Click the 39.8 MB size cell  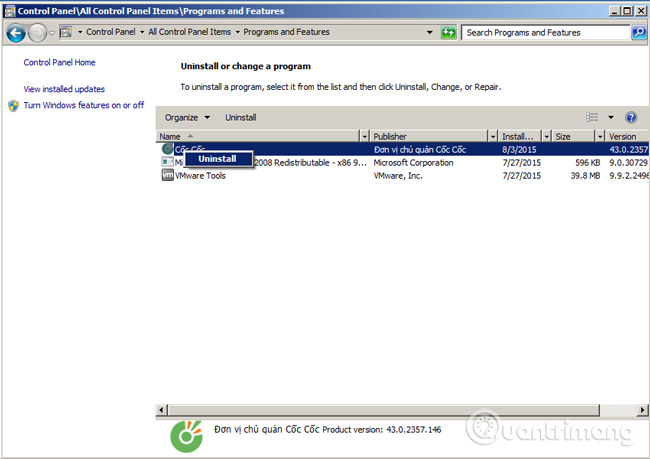click(x=585, y=175)
